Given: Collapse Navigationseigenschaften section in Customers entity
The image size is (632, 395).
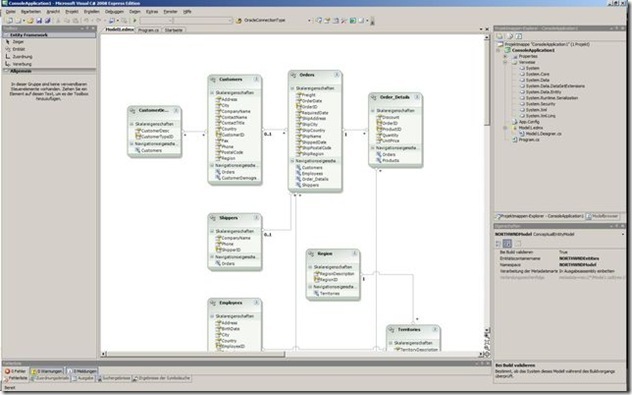Looking at the screenshot, I should (x=212, y=165).
